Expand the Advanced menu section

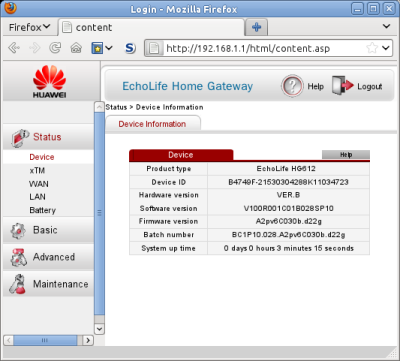pyautogui.click(x=49, y=257)
